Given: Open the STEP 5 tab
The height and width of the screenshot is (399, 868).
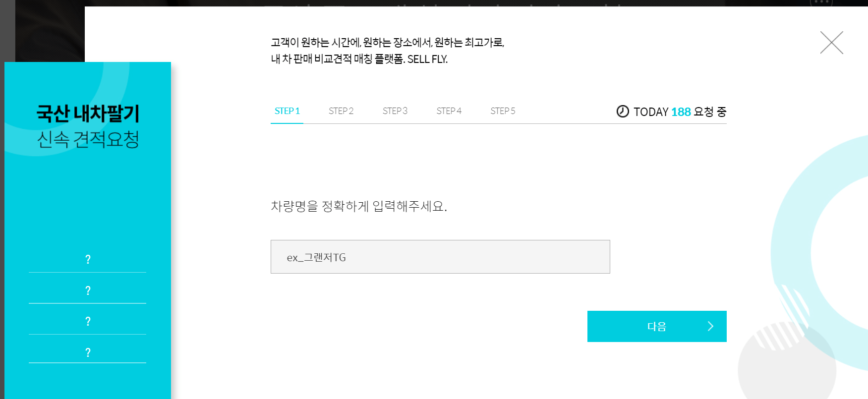Looking at the screenshot, I should click(x=503, y=111).
